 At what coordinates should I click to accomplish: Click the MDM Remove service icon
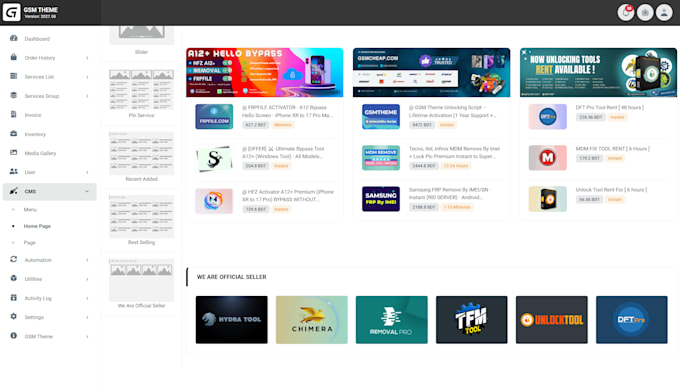[381, 157]
